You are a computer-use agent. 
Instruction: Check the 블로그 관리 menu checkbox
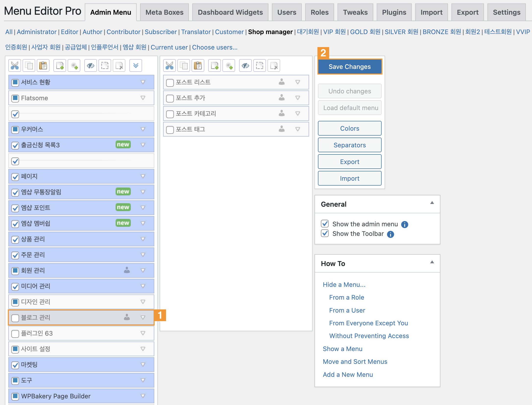(15, 318)
